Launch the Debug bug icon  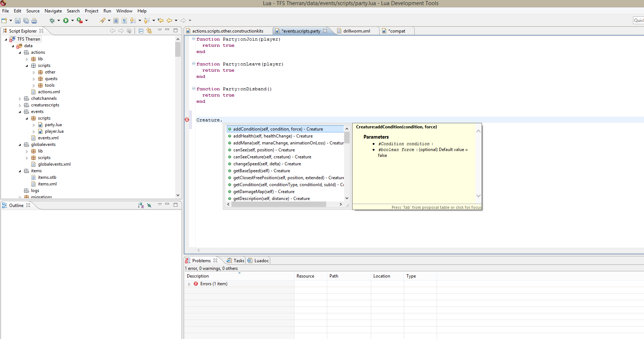tap(52, 20)
